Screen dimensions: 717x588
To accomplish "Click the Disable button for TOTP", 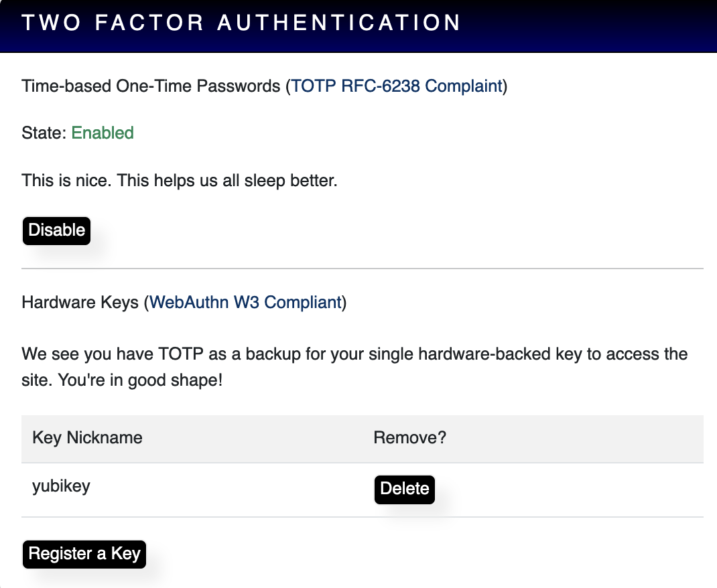I will (57, 231).
